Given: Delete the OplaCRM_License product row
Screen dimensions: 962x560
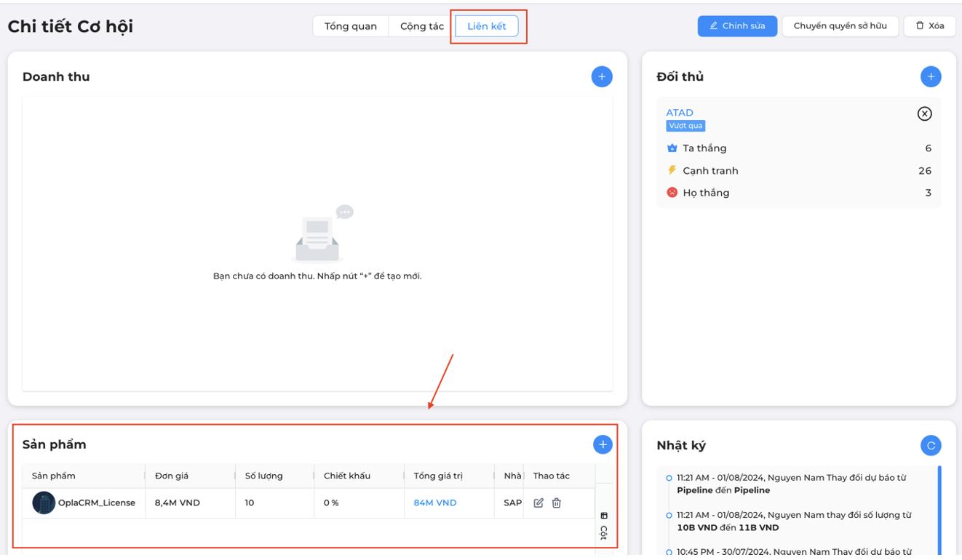Looking at the screenshot, I should [557, 503].
